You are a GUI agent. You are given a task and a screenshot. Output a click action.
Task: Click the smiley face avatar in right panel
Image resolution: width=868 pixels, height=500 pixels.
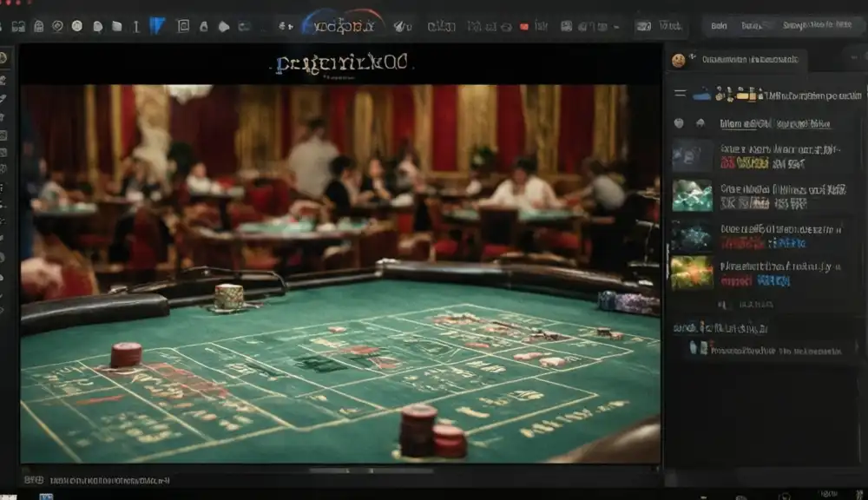(678, 60)
